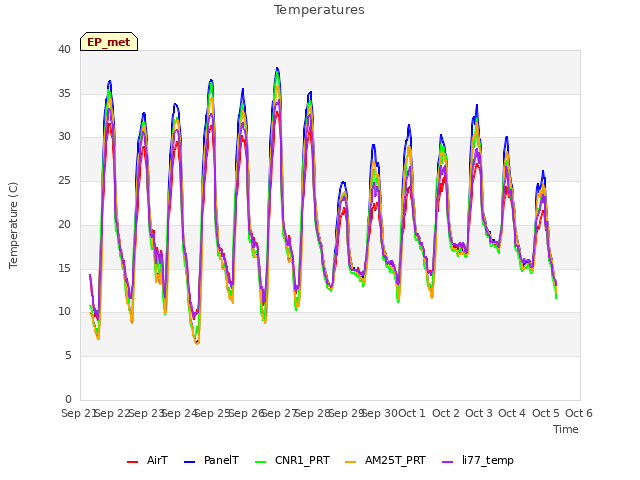
Task: Toggle the AirT series in legend
Action: [147, 460]
